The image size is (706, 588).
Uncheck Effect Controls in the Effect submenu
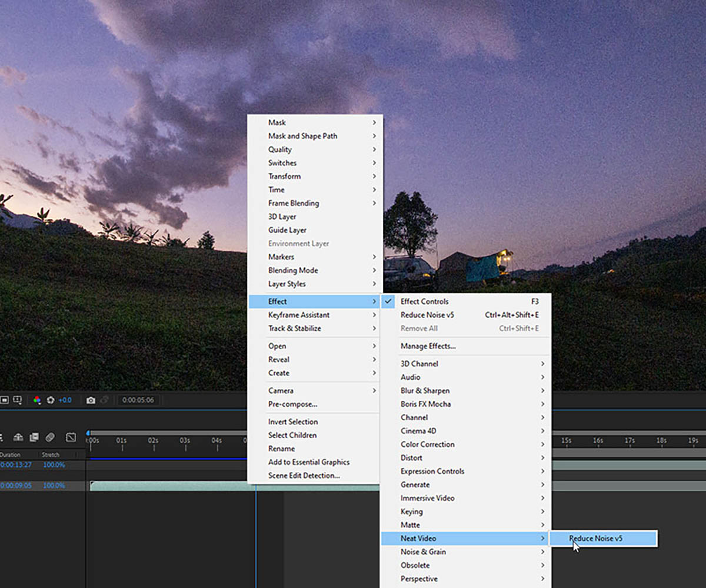pyautogui.click(x=424, y=301)
